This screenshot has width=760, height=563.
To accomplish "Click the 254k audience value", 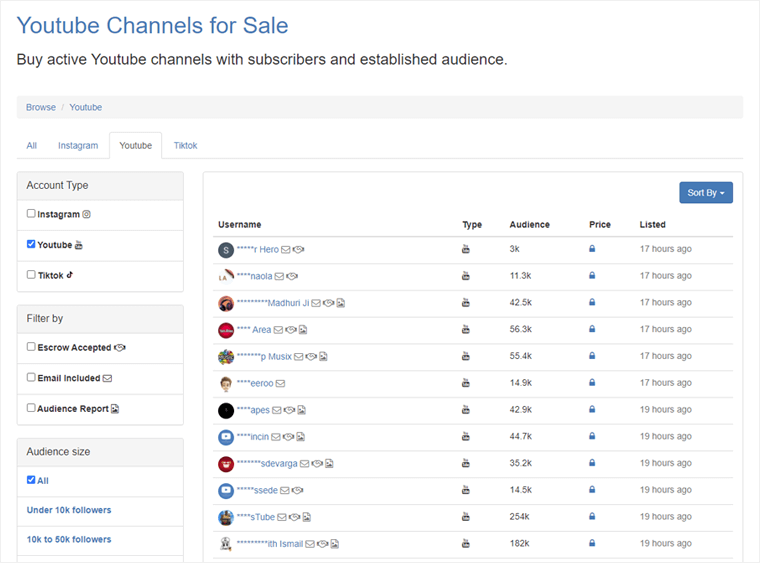I will (520, 517).
